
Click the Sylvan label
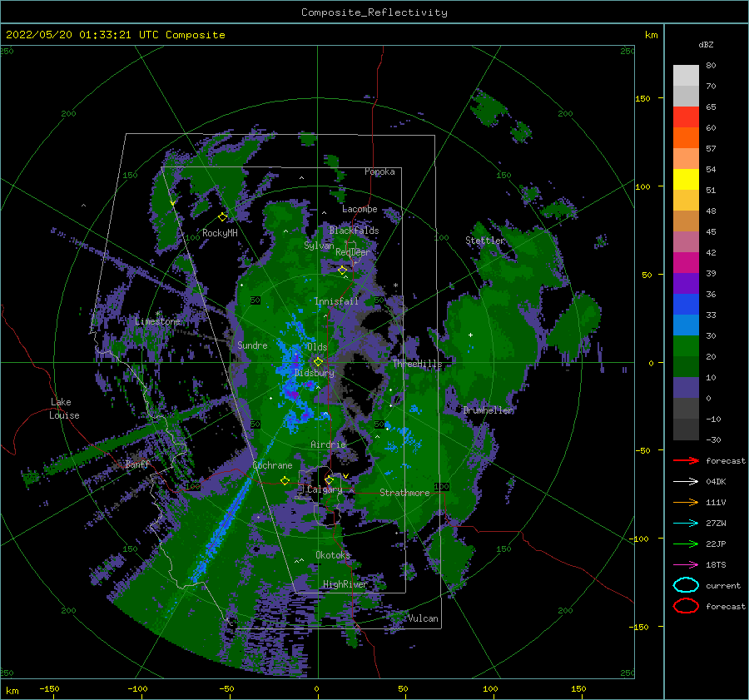(x=319, y=246)
